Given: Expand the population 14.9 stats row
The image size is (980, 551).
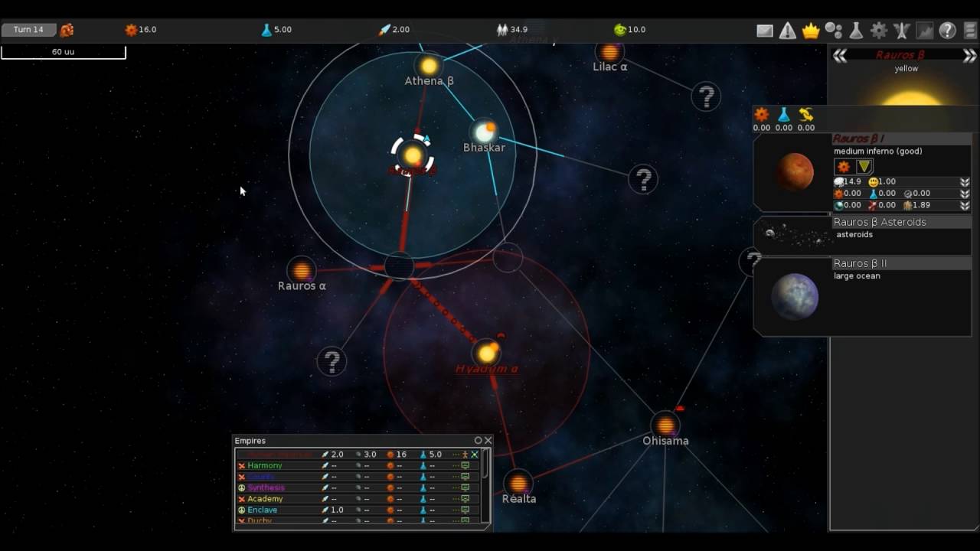Looking at the screenshot, I should click(965, 182).
